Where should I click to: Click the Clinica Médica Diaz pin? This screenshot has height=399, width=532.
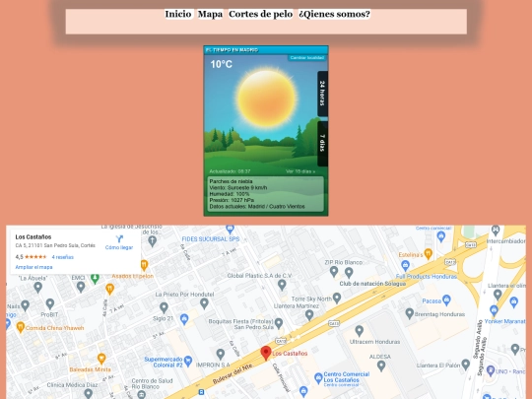point(89,393)
